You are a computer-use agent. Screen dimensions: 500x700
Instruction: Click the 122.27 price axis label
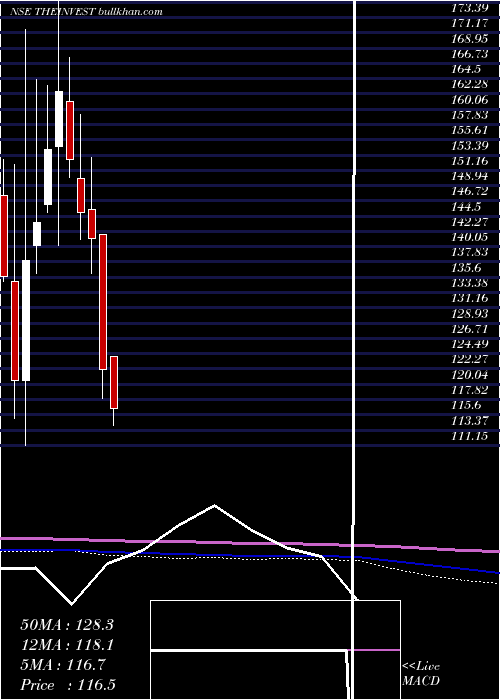point(470,359)
